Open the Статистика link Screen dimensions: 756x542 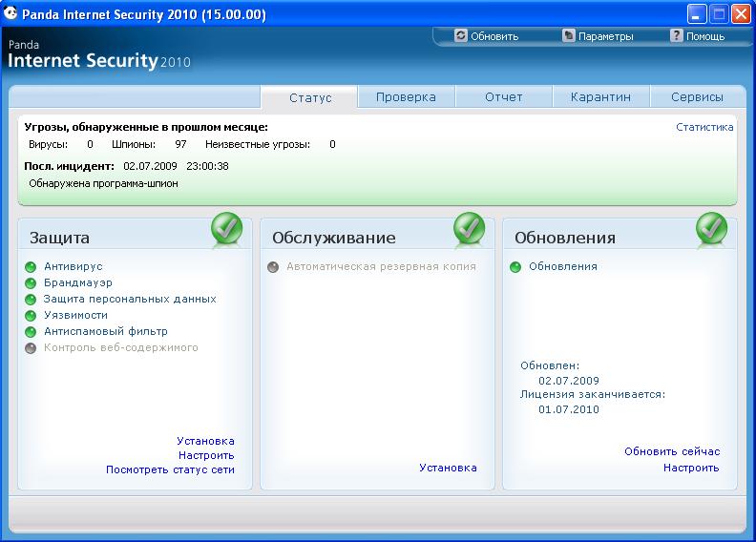point(704,127)
